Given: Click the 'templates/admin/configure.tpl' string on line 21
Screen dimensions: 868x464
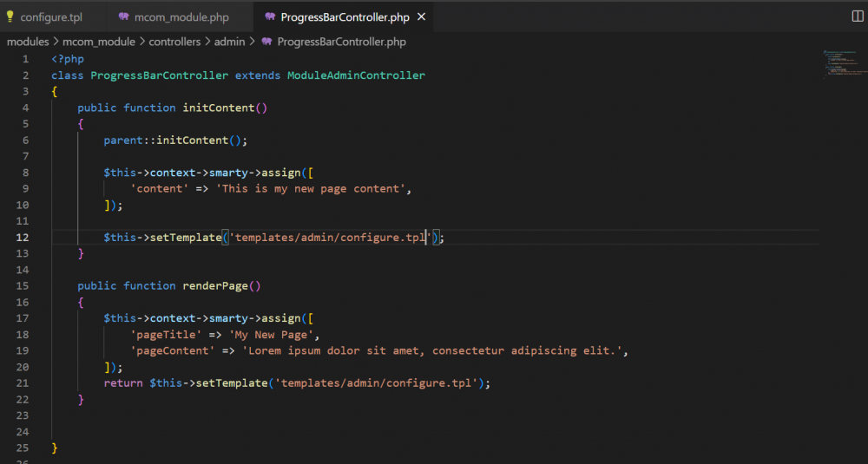Looking at the screenshot, I should coord(377,382).
